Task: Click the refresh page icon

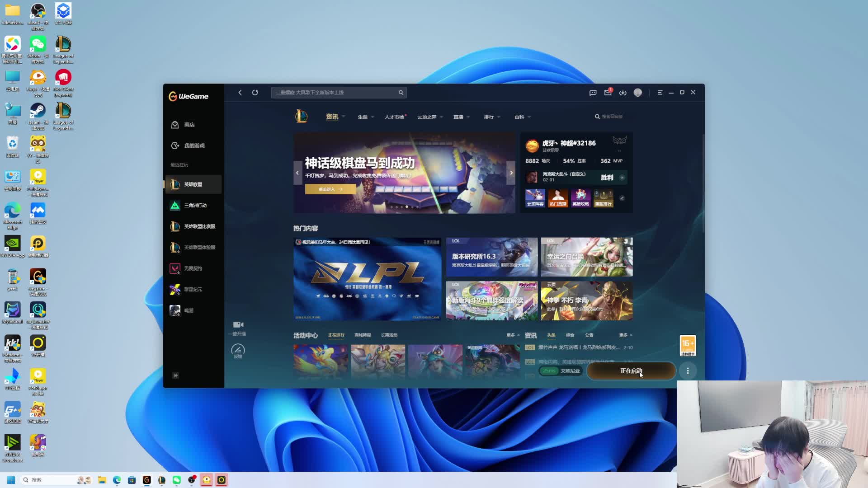Action: (255, 93)
